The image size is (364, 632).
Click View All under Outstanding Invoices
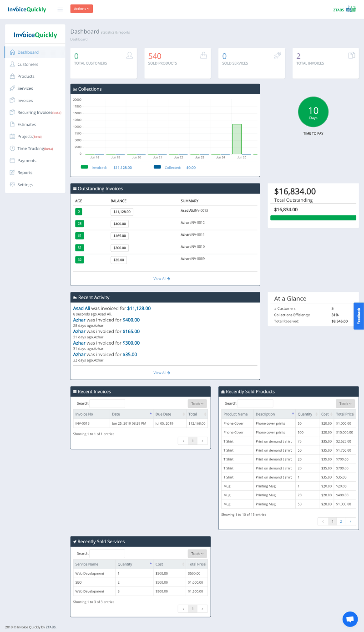tap(162, 278)
